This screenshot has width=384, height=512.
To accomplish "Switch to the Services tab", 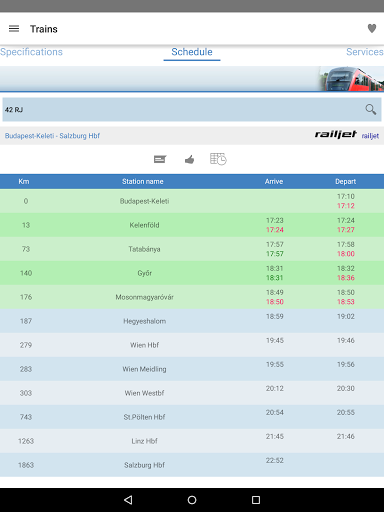I will (365, 52).
